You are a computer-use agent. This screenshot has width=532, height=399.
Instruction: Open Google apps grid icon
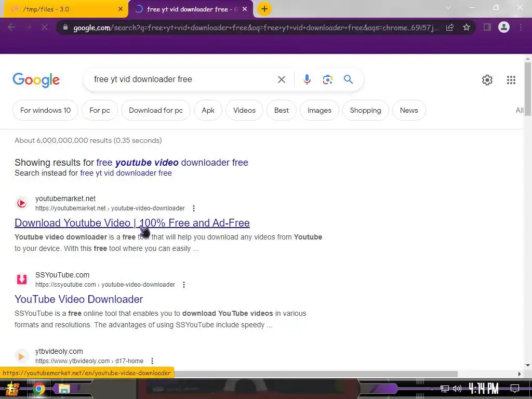(x=511, y=80)
